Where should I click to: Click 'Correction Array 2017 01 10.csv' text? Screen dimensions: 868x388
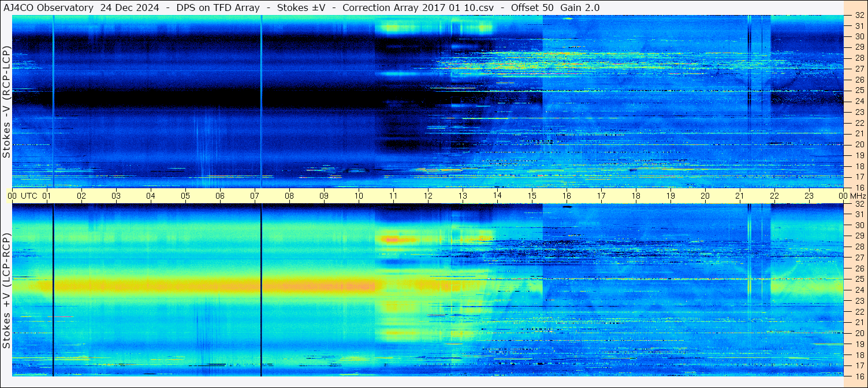[x=418, y=8]
